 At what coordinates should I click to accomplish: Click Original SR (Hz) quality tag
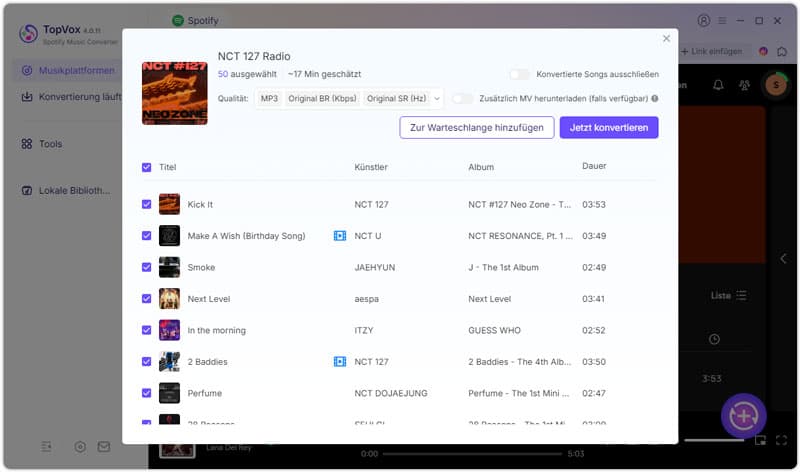396,98
